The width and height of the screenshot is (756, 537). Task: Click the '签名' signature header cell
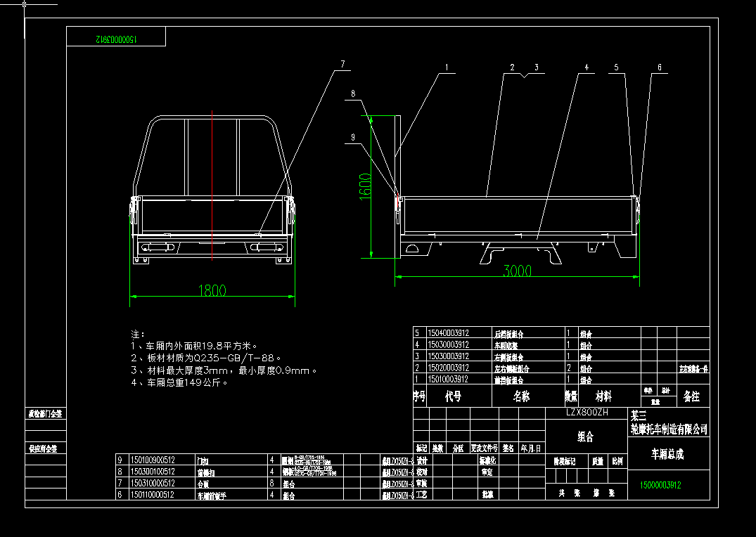coord(508,448)
